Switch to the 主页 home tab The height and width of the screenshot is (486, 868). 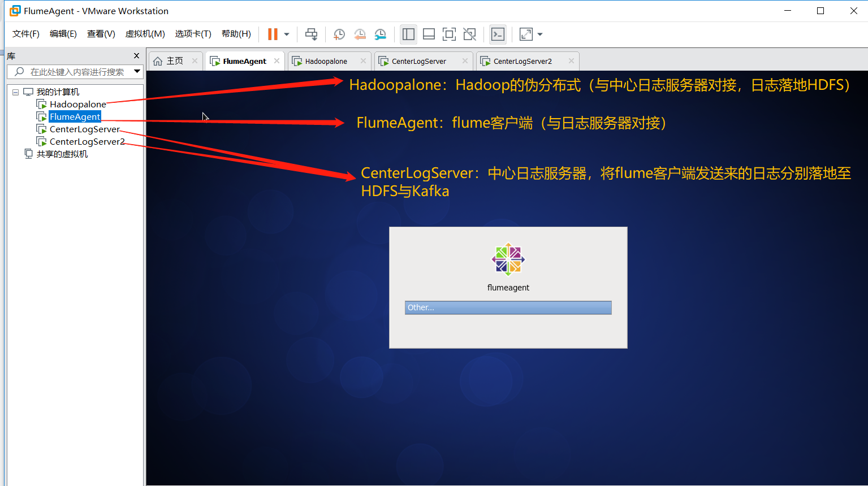pyautogui.click(x=175, y=61)
